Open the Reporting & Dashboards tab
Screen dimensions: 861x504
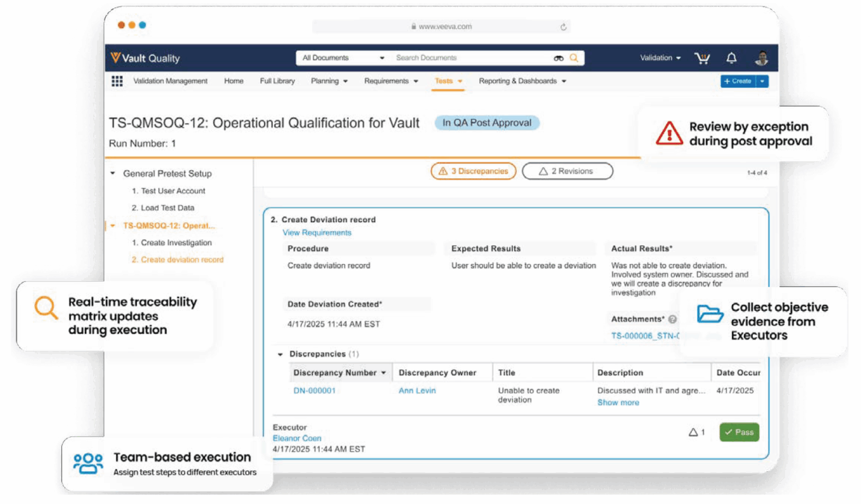pos(522,81)
